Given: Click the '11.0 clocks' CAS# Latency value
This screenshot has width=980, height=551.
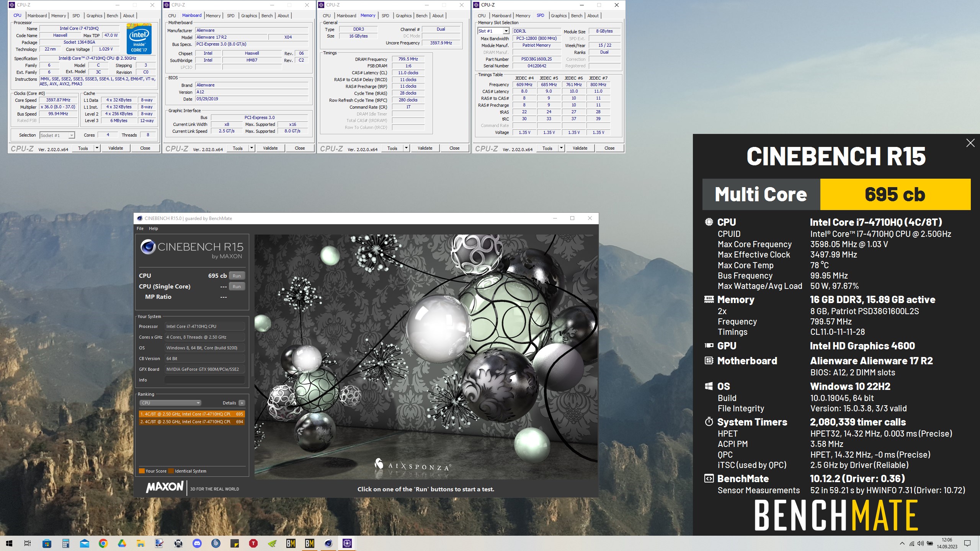Looking at the screenshot, I should (408, 73).
